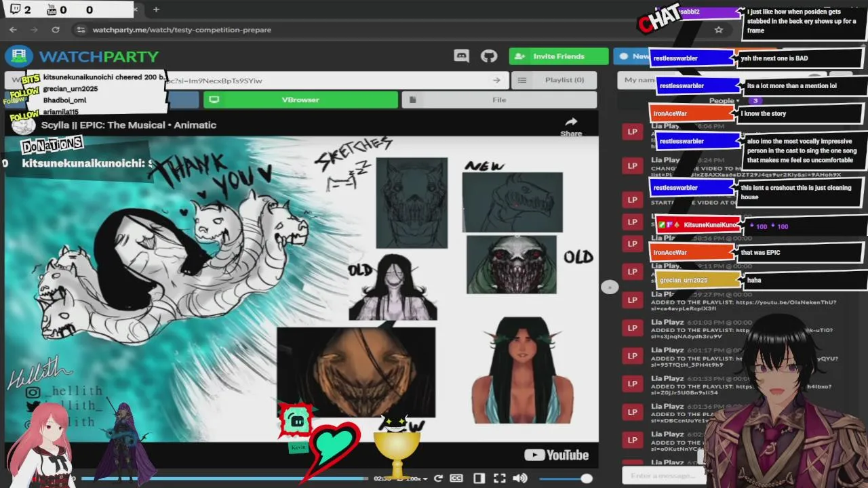Click the WATCHPARTY title text
Image resolution: width=868 pixels, height=488 pixels.
98,56
